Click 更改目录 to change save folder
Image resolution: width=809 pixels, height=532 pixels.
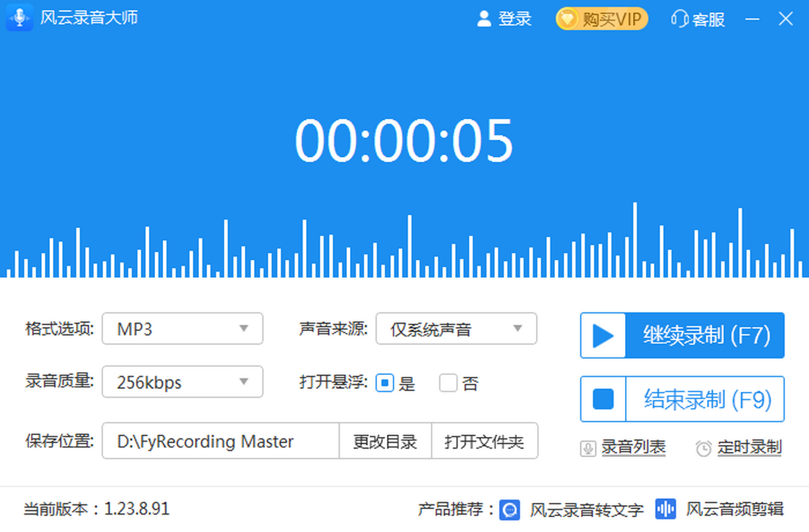(385, 442)
